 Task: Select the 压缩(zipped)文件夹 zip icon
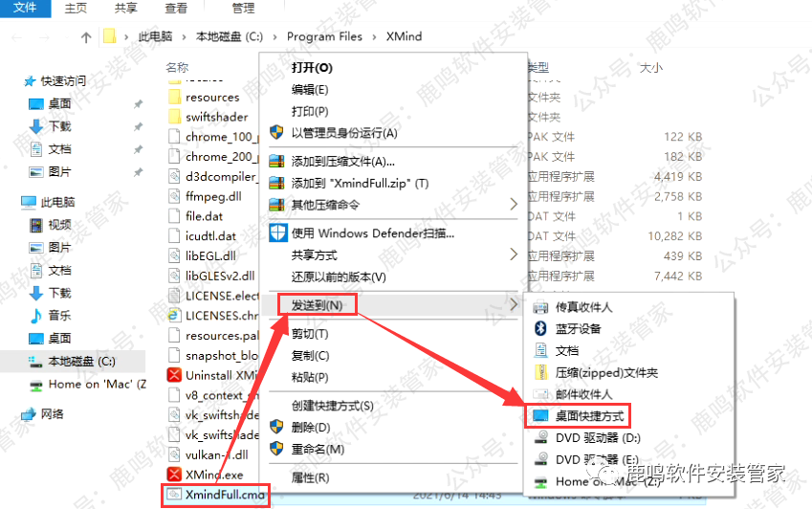[x=540, y=372]
